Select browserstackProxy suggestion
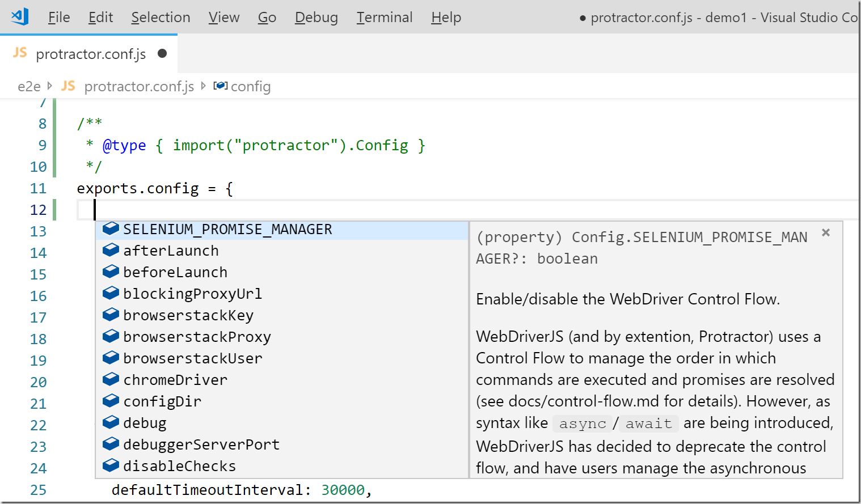The height and width of the screenshot is (504, 861). 282,337
